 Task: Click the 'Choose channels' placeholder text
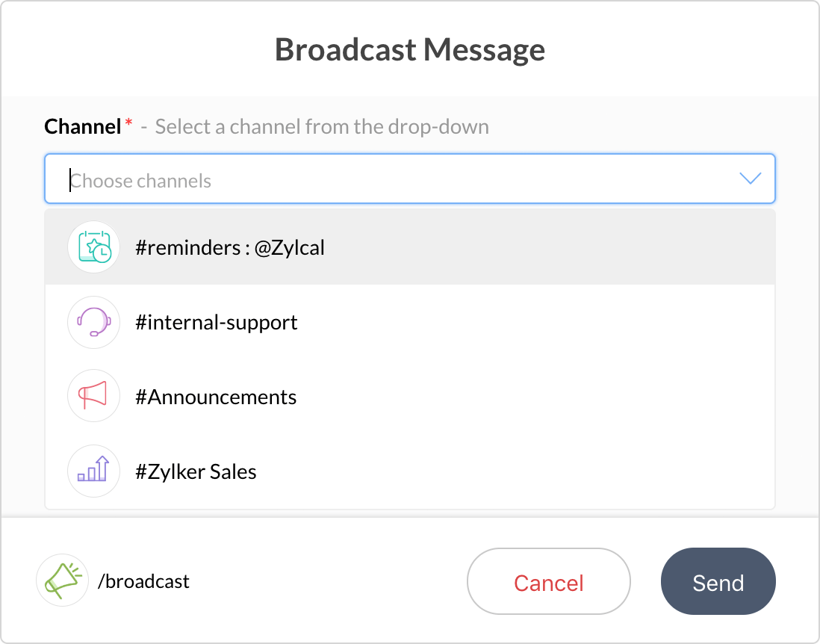point(141,181)
